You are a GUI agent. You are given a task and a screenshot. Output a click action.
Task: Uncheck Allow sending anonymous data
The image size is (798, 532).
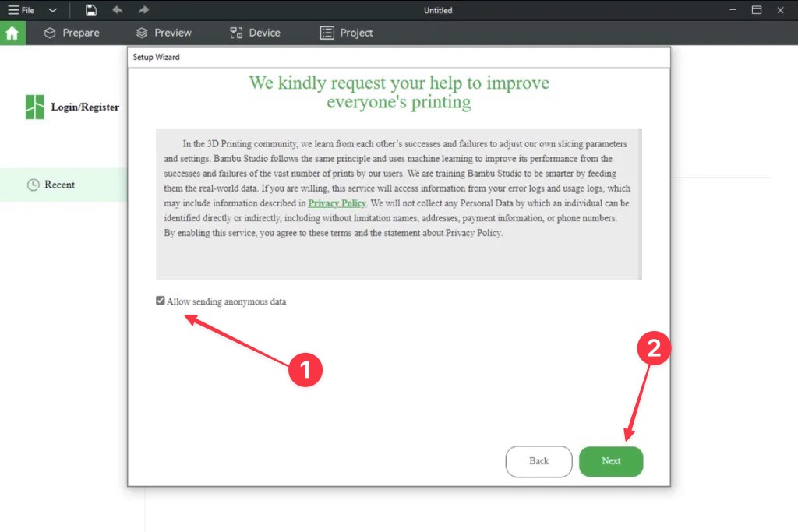[161, 301]
